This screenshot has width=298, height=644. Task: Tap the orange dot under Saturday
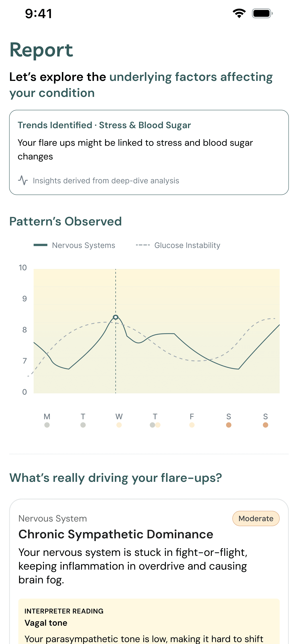pos(228,425)
